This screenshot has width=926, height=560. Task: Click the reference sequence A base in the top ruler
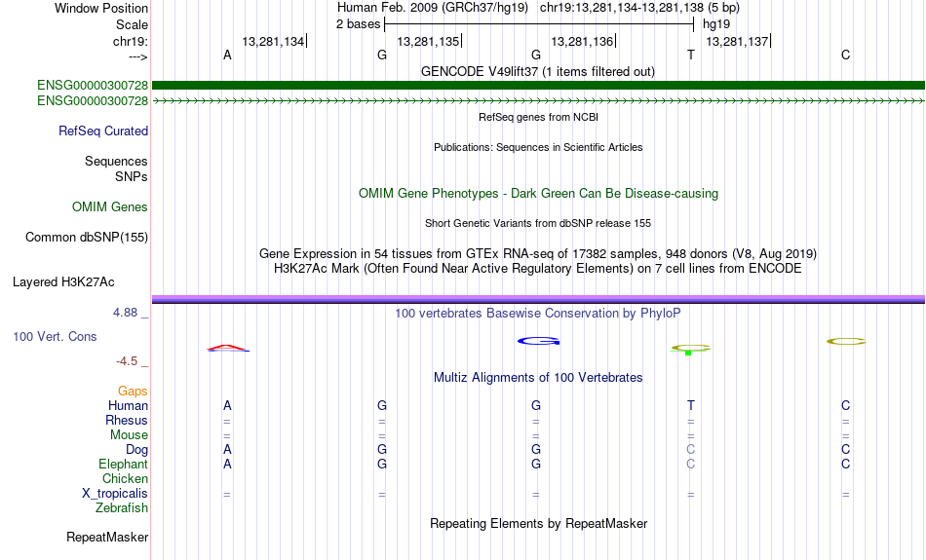(227, 55)
